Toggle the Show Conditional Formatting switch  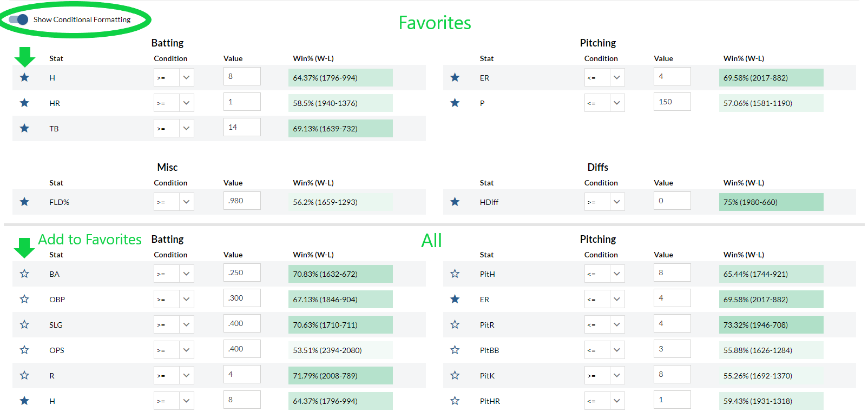coord(18,19)
